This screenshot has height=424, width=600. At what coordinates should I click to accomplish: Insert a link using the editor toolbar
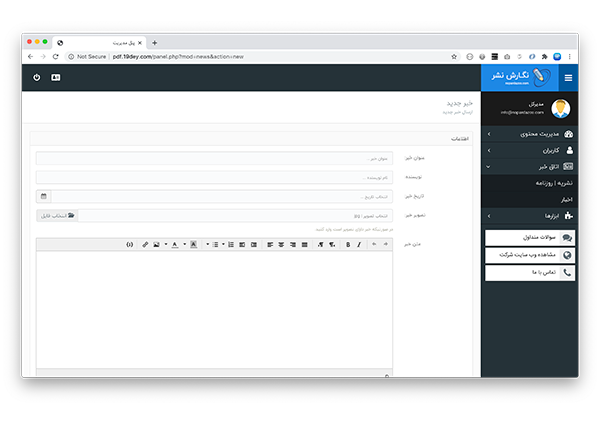[x=144, y=244]
